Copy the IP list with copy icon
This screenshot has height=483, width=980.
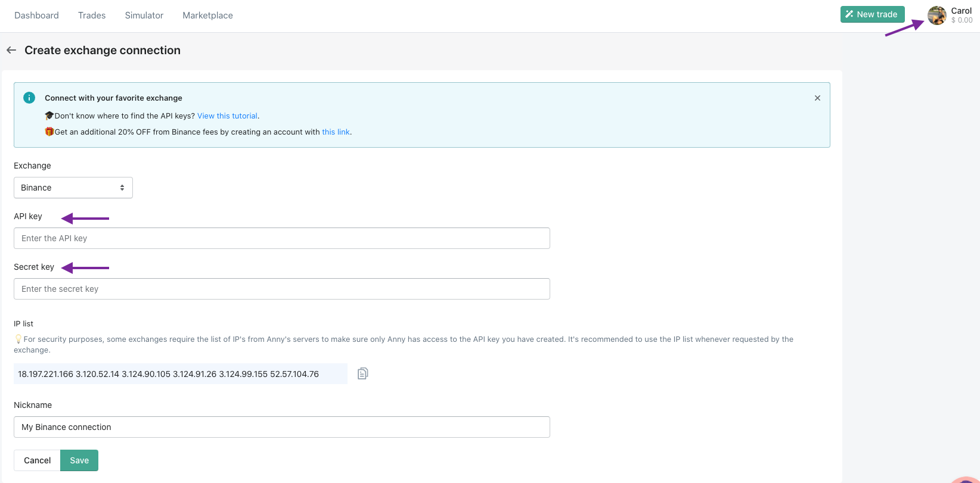tap(362, 373)
